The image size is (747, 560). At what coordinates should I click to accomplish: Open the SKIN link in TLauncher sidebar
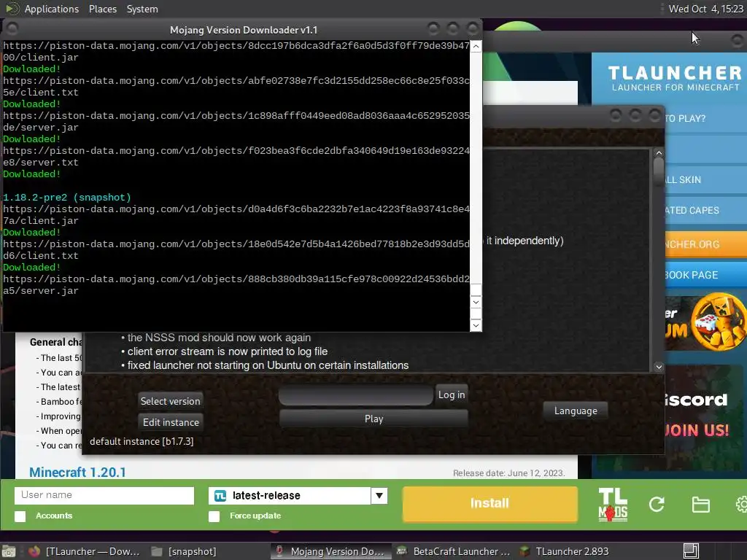click(x=705, y=179)
